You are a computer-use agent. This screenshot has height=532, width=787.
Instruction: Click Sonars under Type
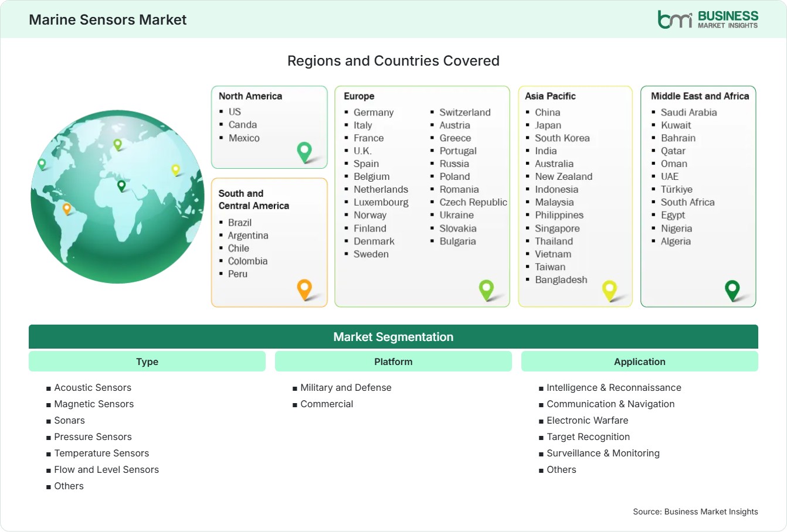pyautogui.click(x=69, y=421)
